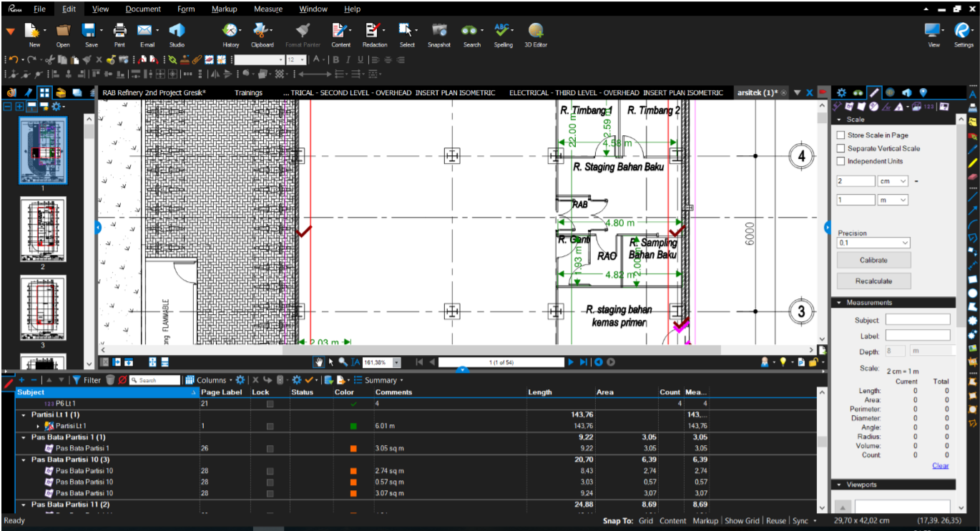Image resolution: width=980 pixels, height=531 pixels.
Task: Click the Calibrate button
Action: click(873, 260)
